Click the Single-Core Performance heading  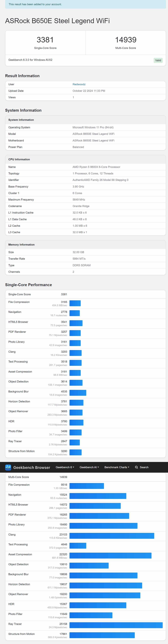(x=28, y=285)
